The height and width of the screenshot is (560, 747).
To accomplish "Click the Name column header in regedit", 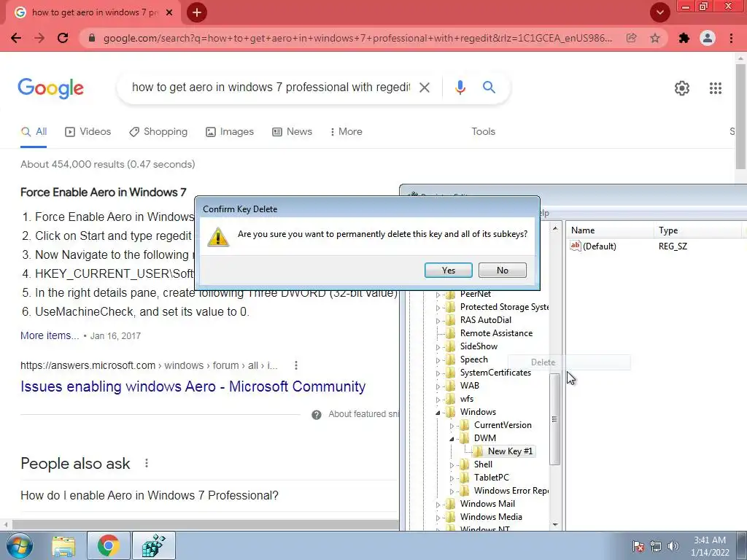I will (610, 230).
